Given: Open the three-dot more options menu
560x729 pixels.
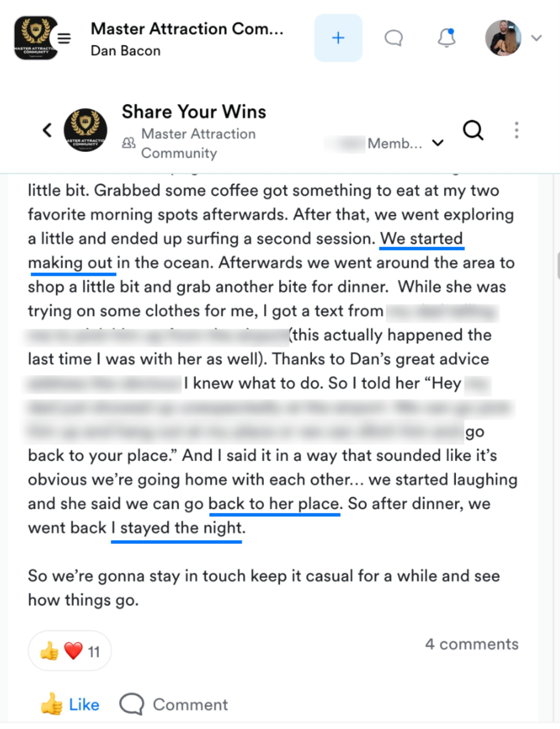Looking at the screenshot, I should 516,130.
